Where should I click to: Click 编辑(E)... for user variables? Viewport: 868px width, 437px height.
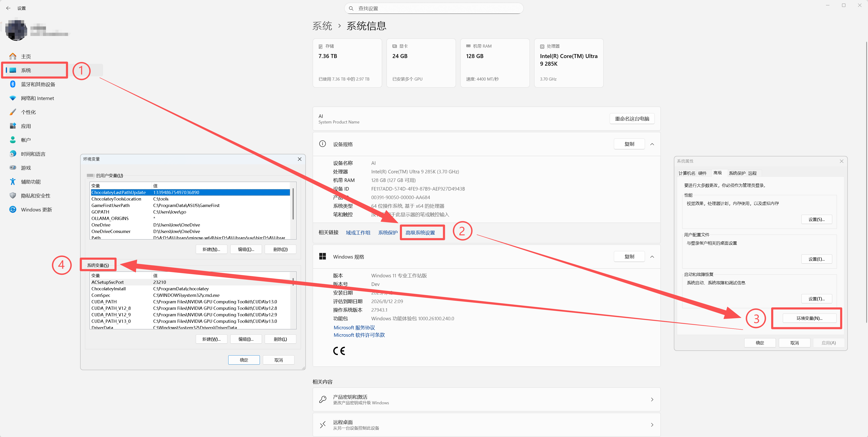click(x=246, y=249)
